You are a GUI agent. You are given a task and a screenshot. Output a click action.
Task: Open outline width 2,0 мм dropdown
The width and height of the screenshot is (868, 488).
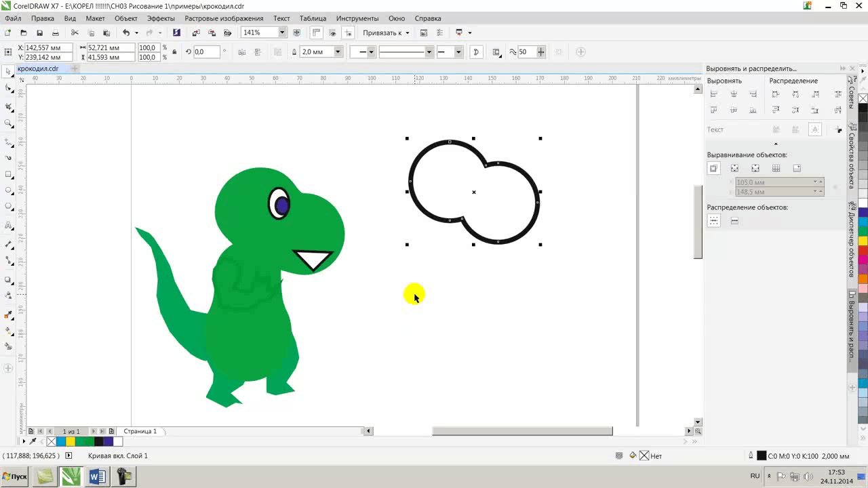(x=338, y=52)
